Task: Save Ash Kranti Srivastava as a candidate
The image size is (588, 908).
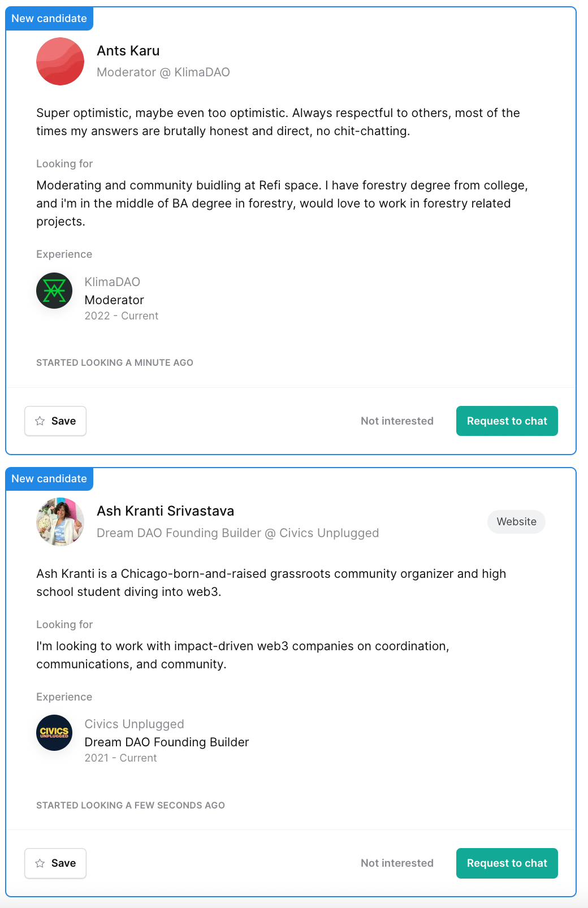Action: pyautogui.click(x=55, y=863)
